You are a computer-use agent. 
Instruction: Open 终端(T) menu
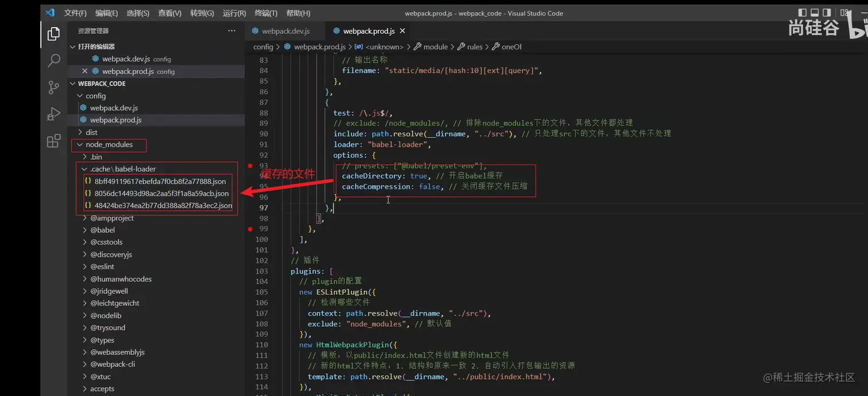pos(266,13)
